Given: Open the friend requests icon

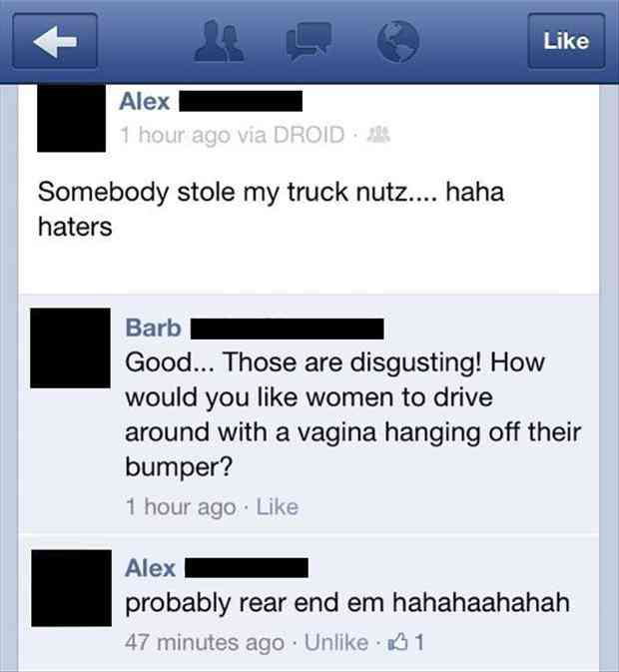Looking at the screenshot, I should tap(220, 42).
